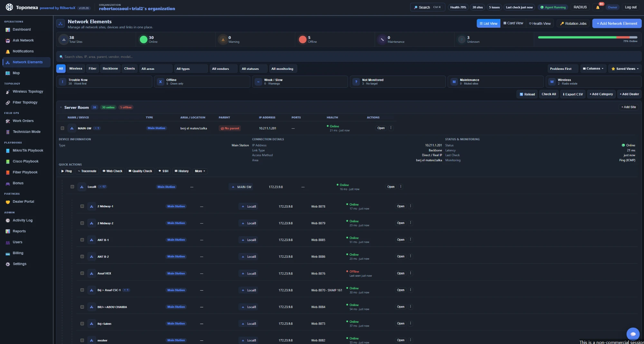Screen dimensions: 644x344
Task: Open the chat bubble widget
Action: (633, 334)
